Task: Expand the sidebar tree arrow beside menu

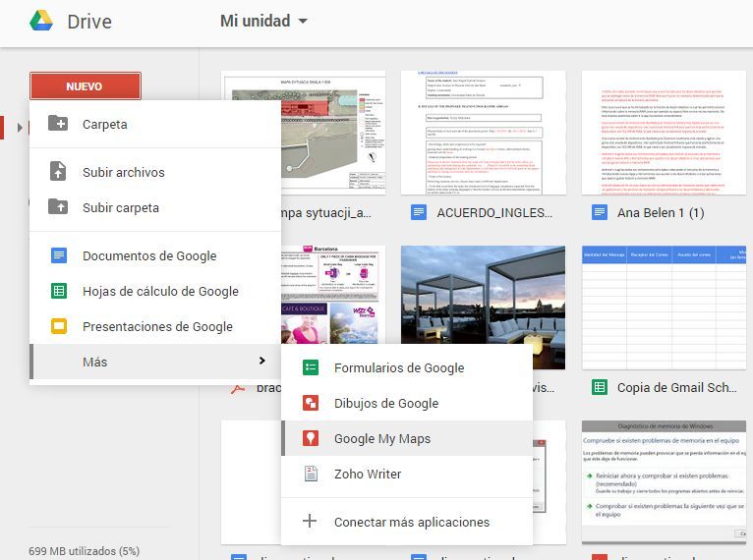Action: [x=20, y=128]
